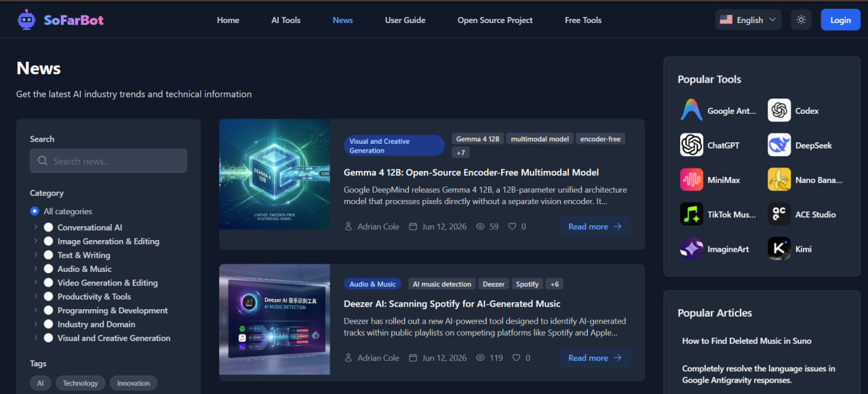
Task: Expand the Image Generation & Editing chevron
Action: 35,241
